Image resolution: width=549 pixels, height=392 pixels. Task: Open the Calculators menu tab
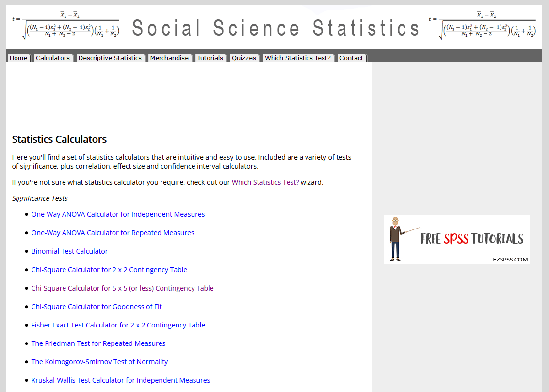coord(53,58)
